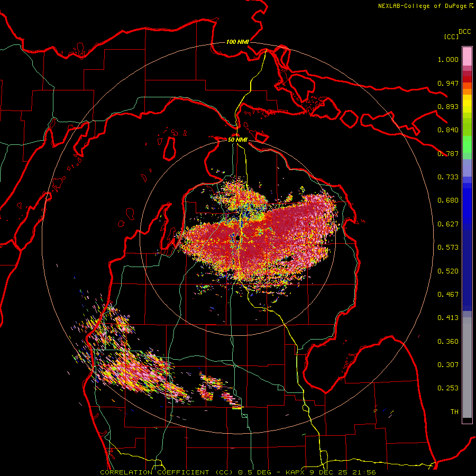Screen dimensions: 476x476
Task: Click the DCC label above color scale
Action: pyautogui.click(x=465, y=32)
